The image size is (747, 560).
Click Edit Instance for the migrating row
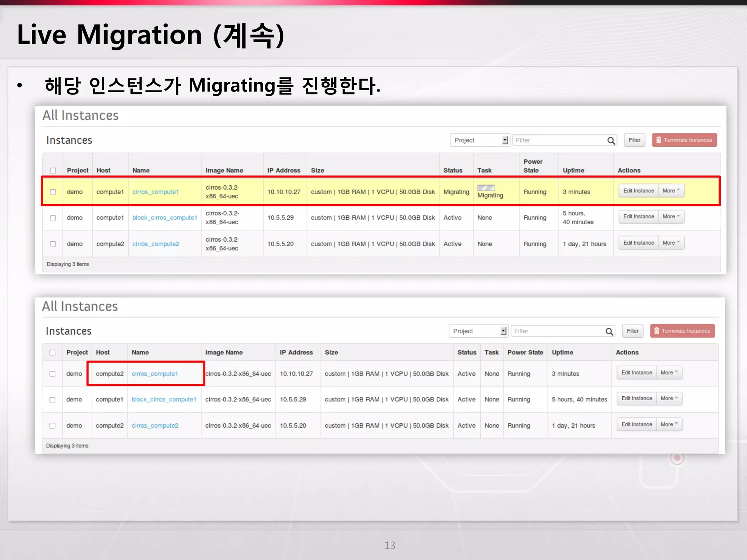639,191
